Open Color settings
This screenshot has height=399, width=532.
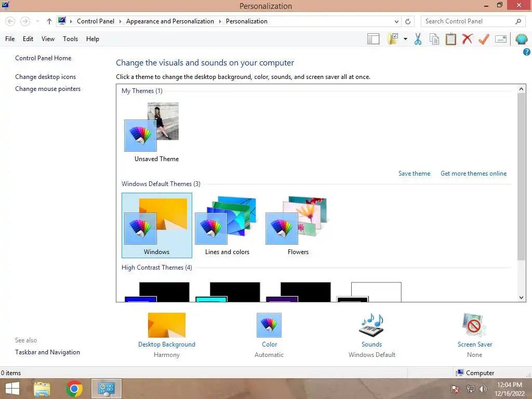(x=269, y=336)
